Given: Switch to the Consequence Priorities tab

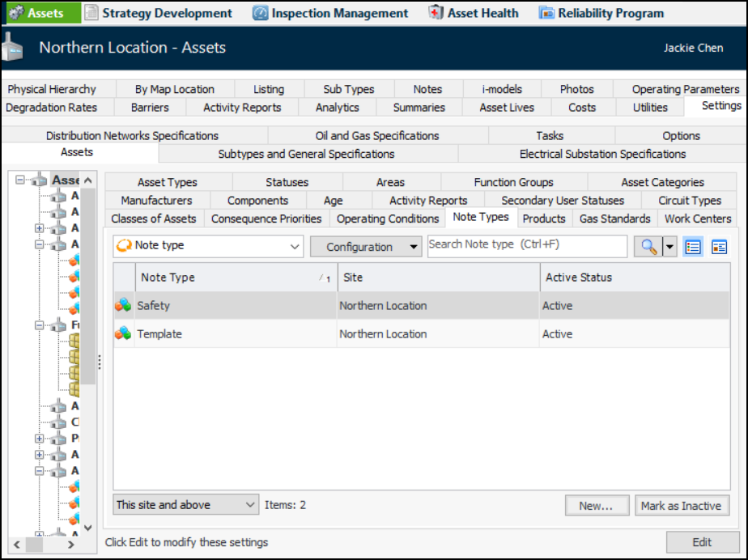Looking at the screenshot, I should tap(266, 218).
